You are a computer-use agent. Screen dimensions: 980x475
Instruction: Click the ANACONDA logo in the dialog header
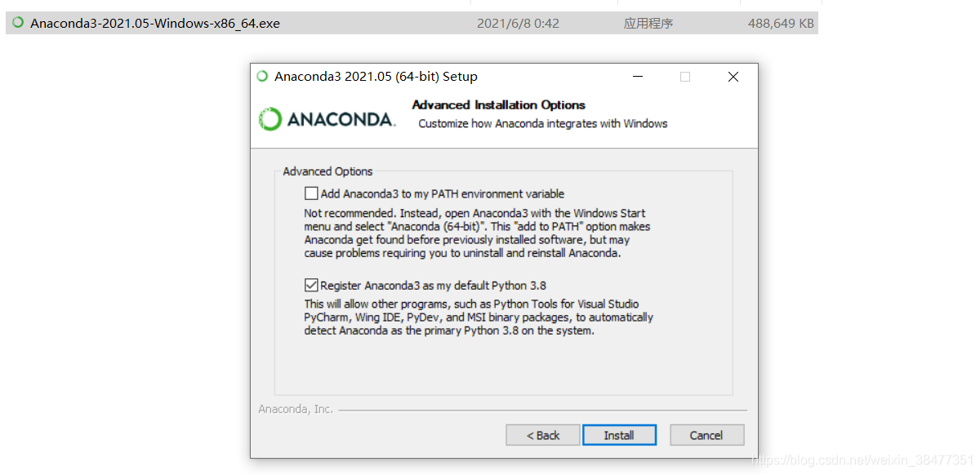tap(327, 119)
